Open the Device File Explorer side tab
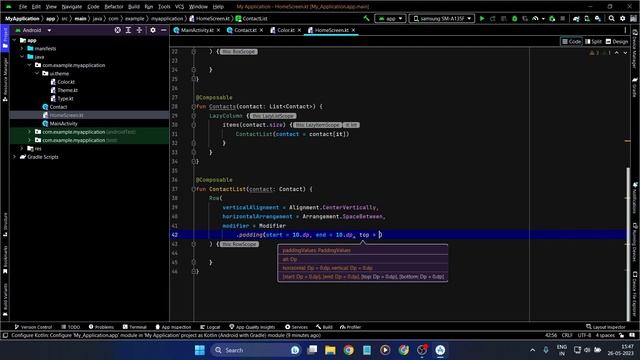The height and width of the screenshot is (360, 640). 635,294
